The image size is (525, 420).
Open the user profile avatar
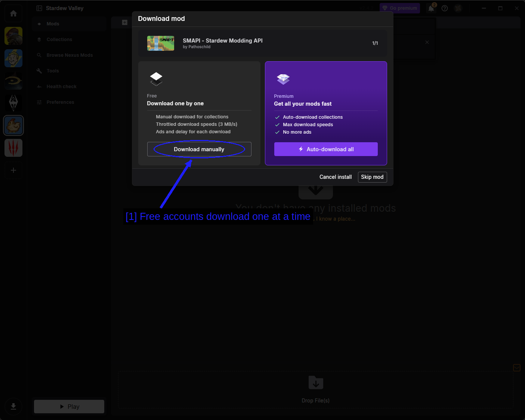point(458,8)
